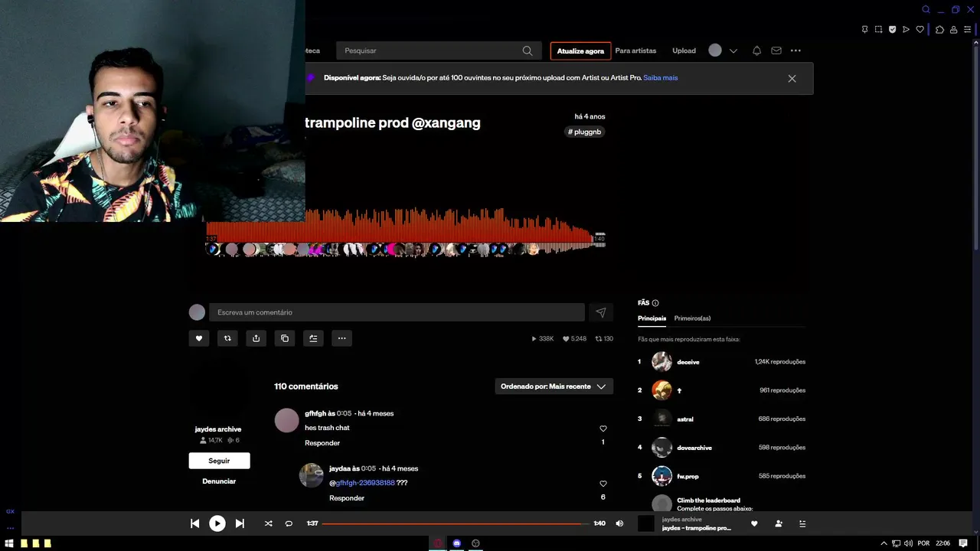Click the Denunciar link
The width and height of the screenshot is (980, 551).
click(219, 481)
